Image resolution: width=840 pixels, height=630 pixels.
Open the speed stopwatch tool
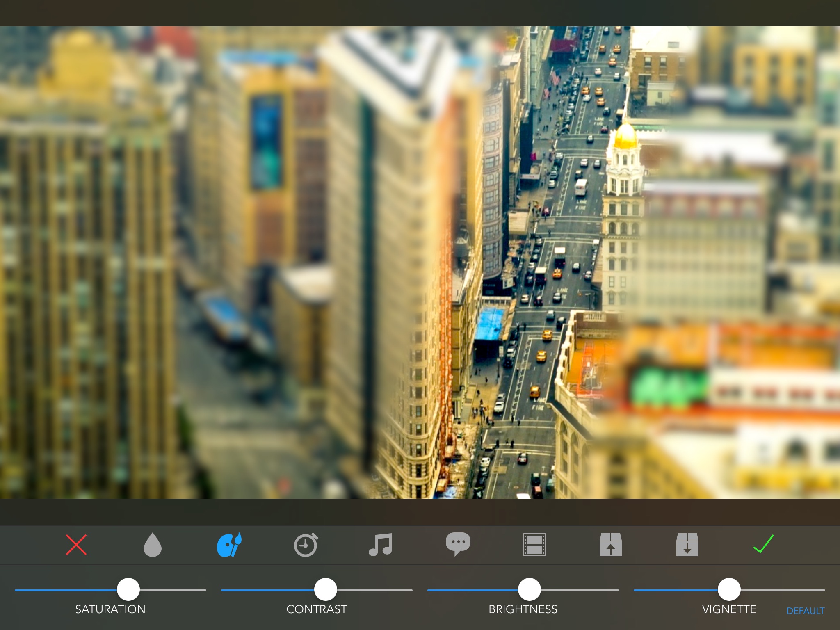[306, 545]
